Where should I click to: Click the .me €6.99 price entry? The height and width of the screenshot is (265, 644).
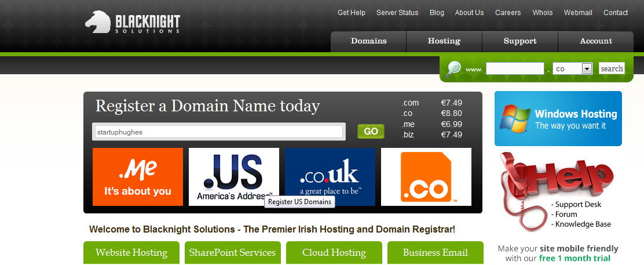[x=431, y=124]
